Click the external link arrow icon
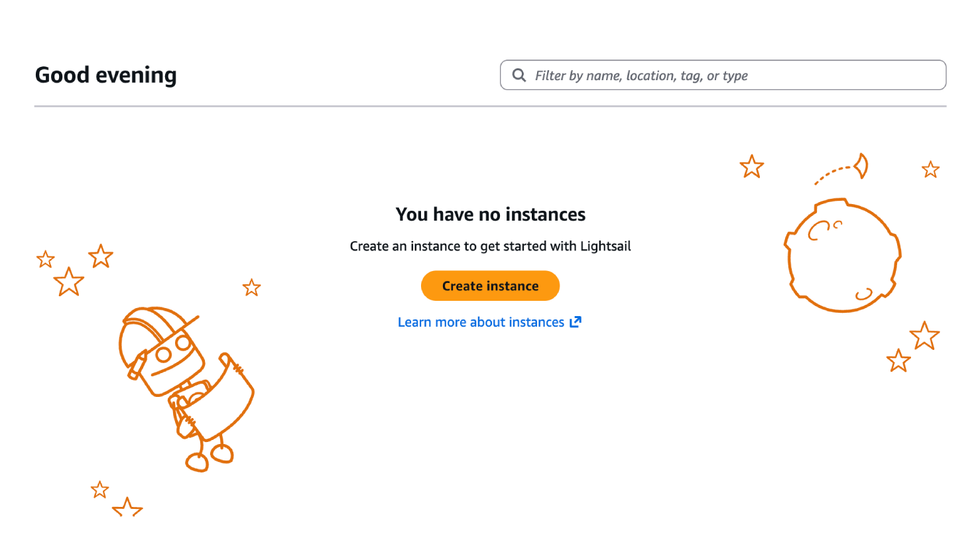The height and width of the screenshot is (550, 980). (x=576, y=322)
